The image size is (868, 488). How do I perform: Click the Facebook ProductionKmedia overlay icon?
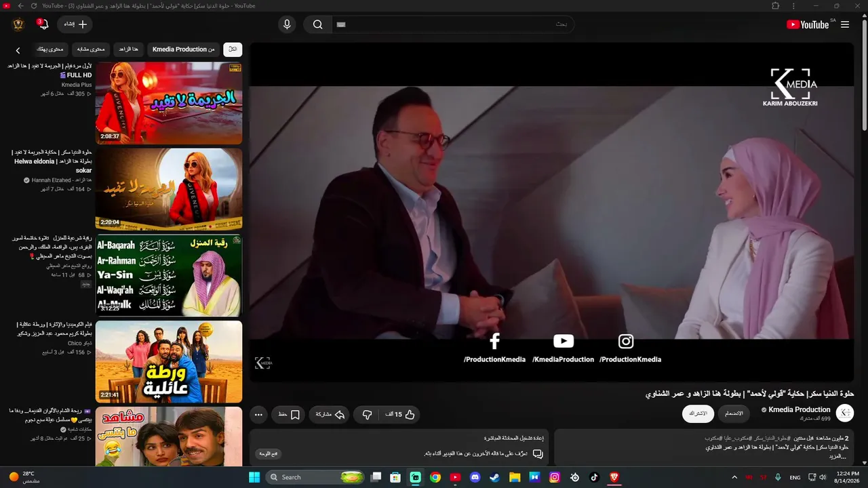(x=494, y=341)
